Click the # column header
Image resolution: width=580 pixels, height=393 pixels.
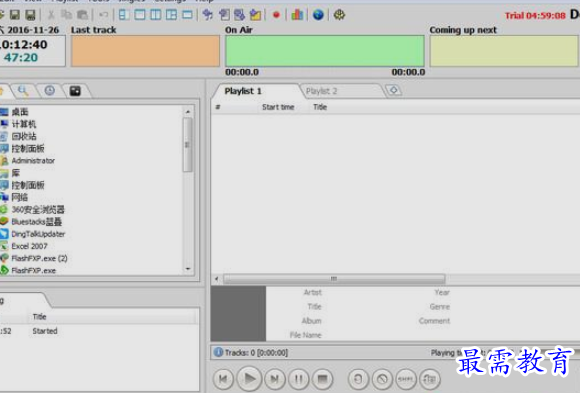pyautogui.click(x=218, y=107)
